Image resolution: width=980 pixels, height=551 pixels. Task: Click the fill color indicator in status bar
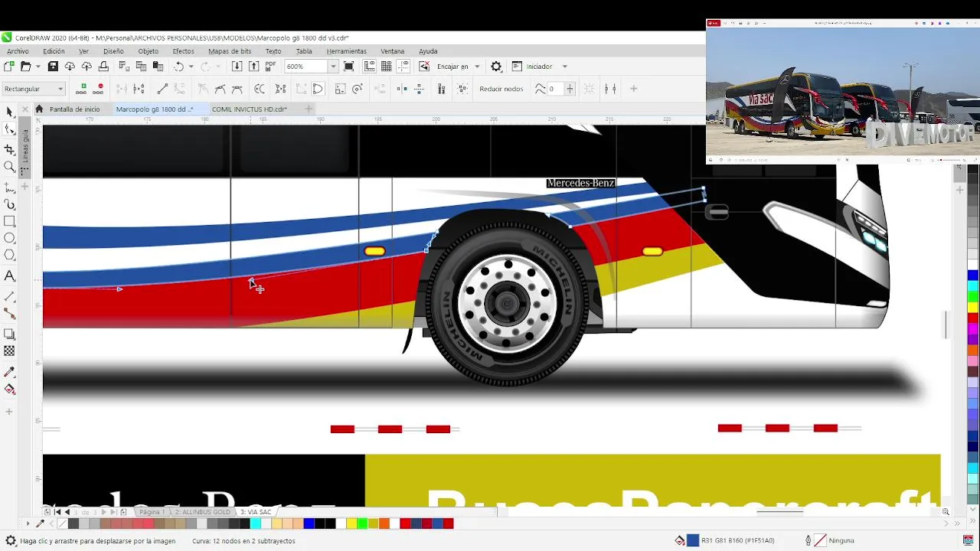pos(693,540)
